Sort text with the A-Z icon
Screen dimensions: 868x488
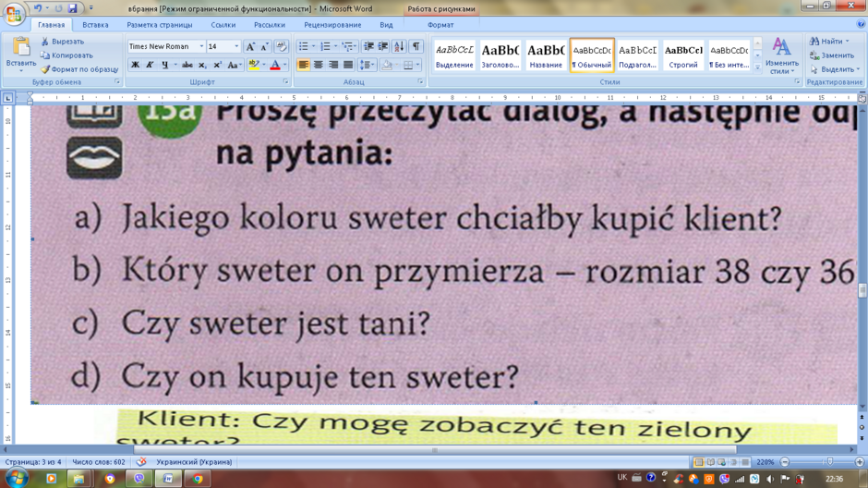click(x=399, y=46)
